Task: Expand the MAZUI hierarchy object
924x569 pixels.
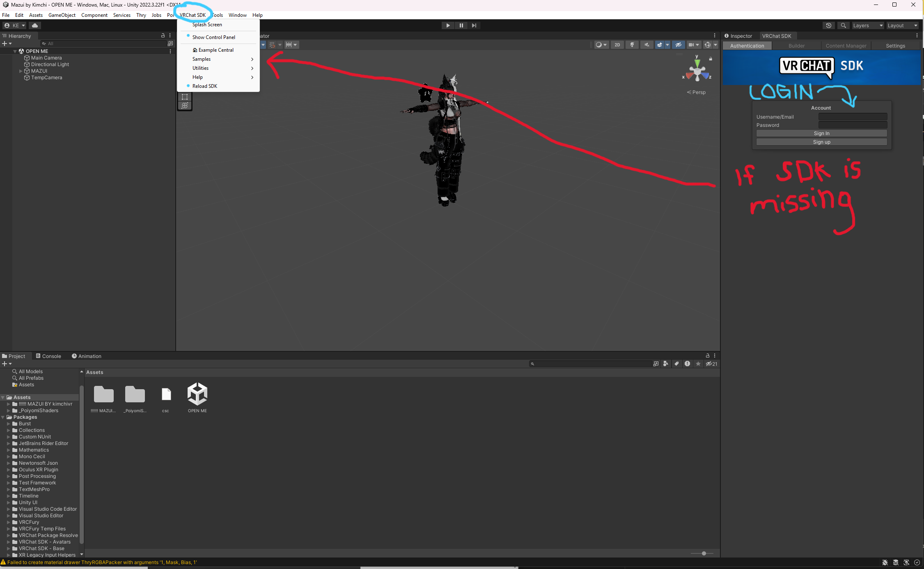Action: tap(21, 71)
